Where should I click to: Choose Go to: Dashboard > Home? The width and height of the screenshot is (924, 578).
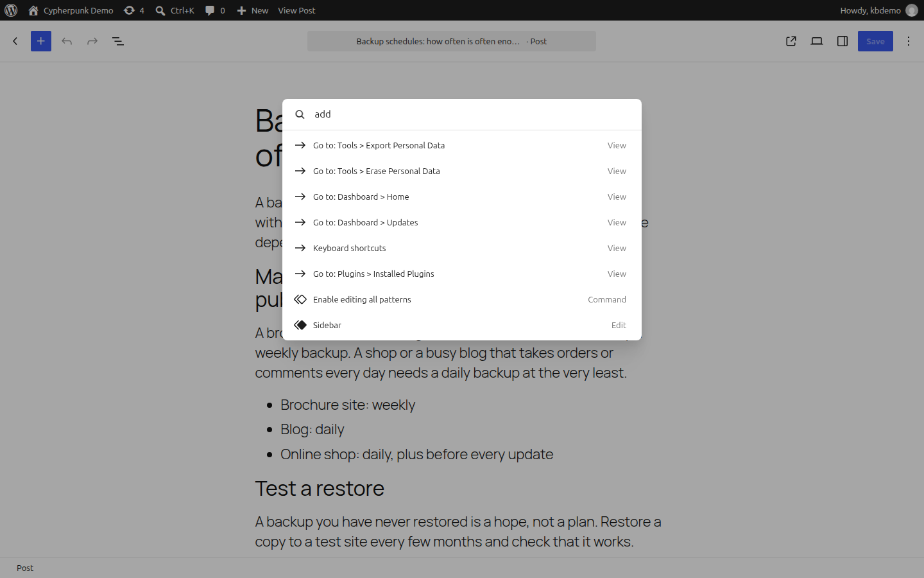pyautogui.click(x=462, y=197)
